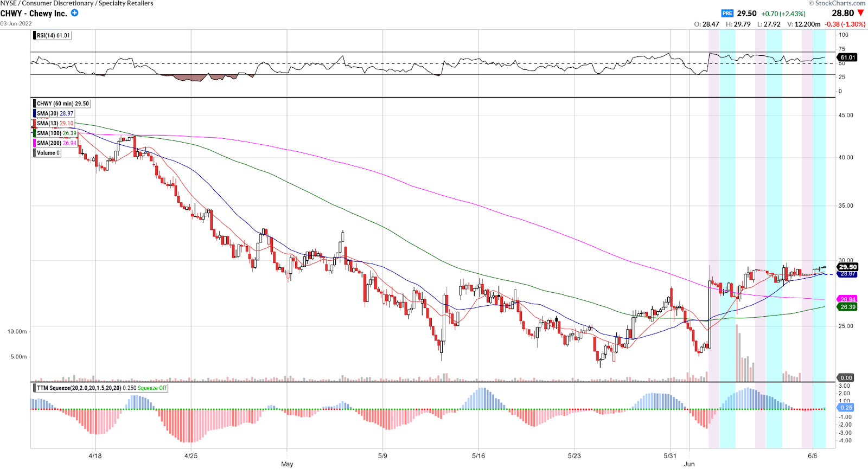This screenshot has width=868, height=469.
Task: Click the 5/23 date label
Action: (574, 456)
